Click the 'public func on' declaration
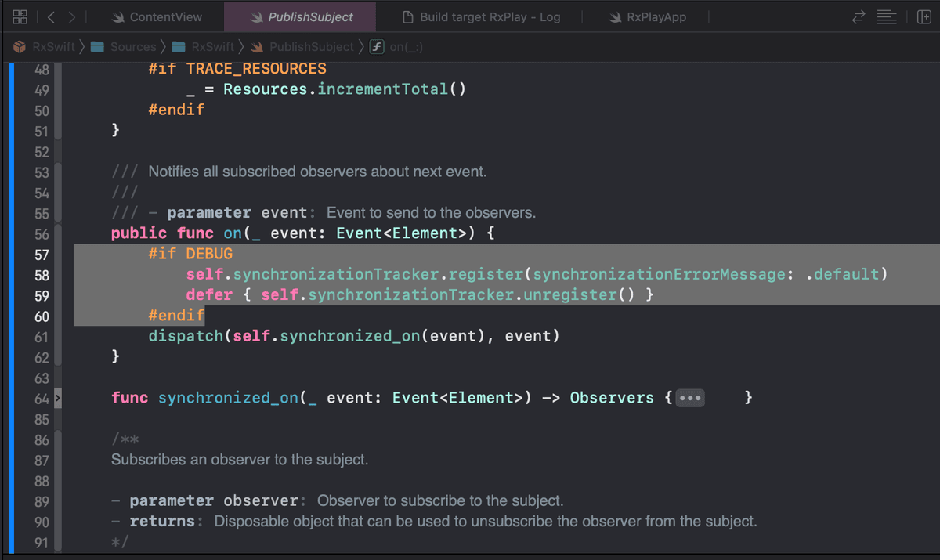The height and width of the screenshot is (560, 940). 176,233
